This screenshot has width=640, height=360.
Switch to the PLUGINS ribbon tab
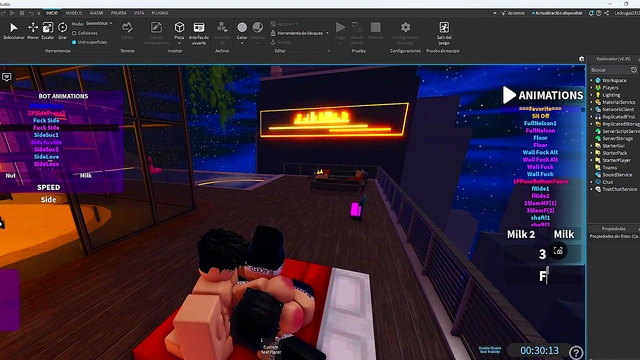coord(160,13)
